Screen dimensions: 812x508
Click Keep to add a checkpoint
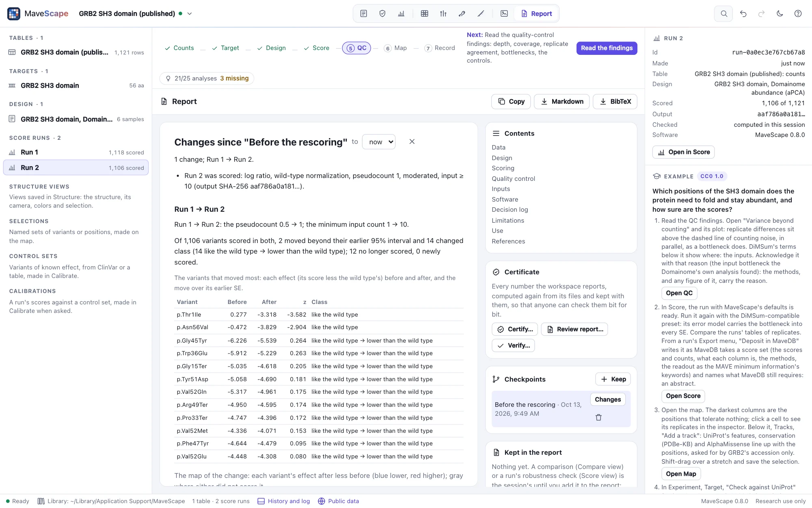613,379
